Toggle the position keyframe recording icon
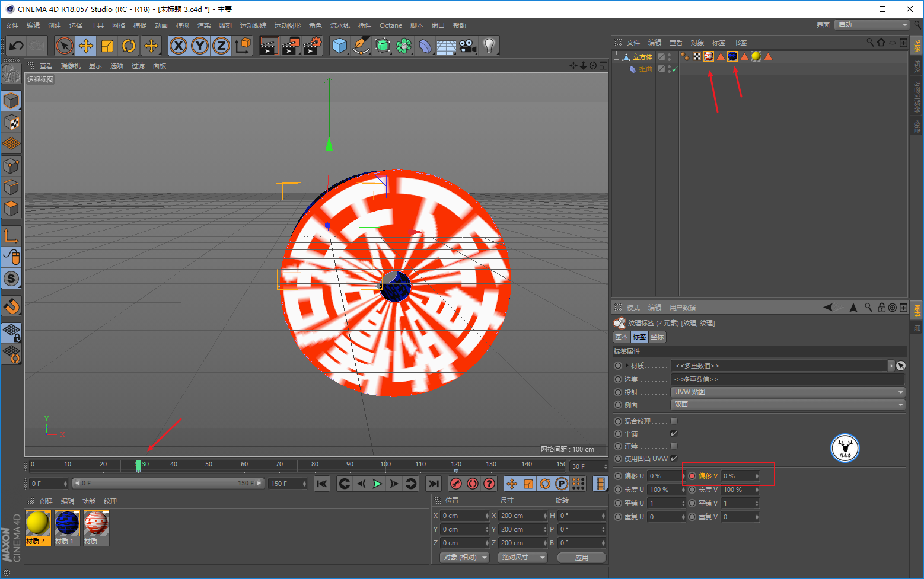The width and height of the screenshot is (924, 579). tap(512, 484)
